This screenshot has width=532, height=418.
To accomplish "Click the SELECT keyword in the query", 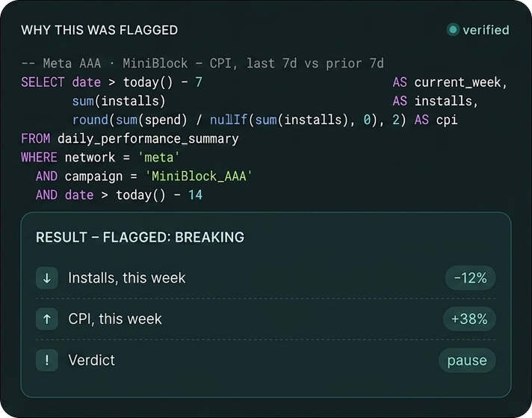I will pyautogui.click(x=43, y=82).
